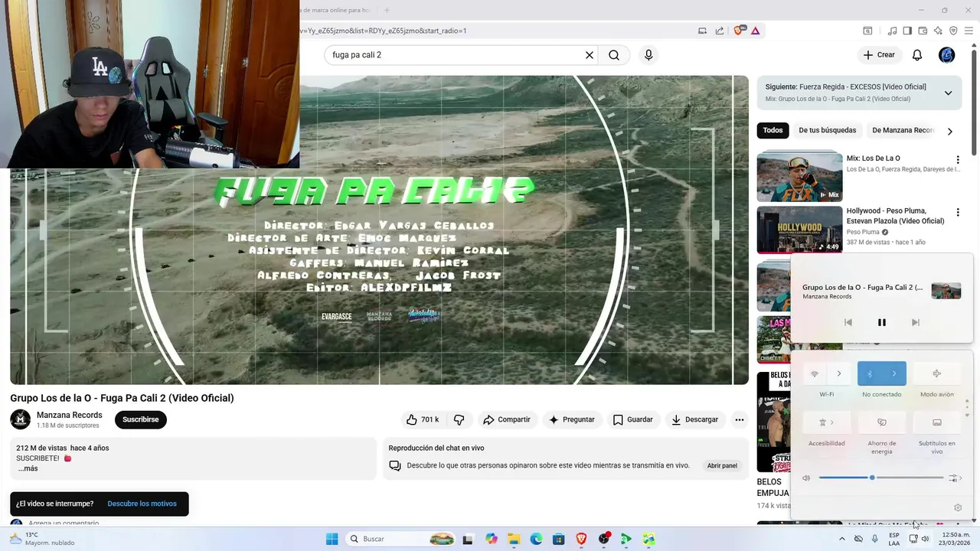Click the magnifier search button
Screen dimensions: 980x551
click(614, 55)
